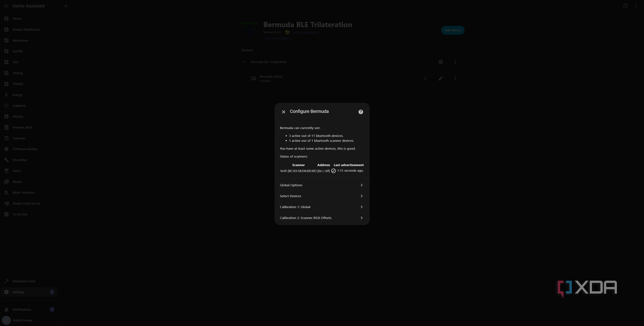
Task: Open Calibration 2: Scanner RSSI Offsets
Action: tap(322, 218)
